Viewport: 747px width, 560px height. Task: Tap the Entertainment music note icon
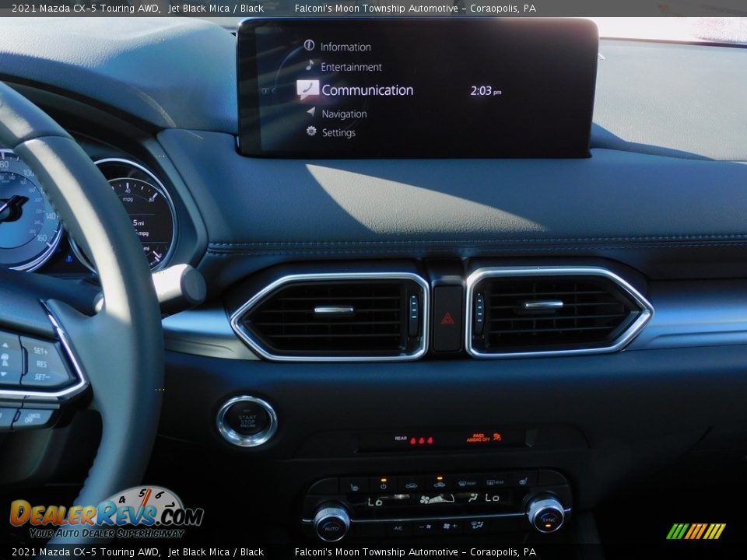pos(310,65)
